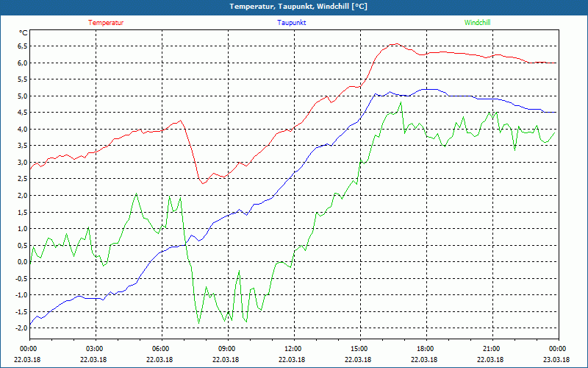Click the 06:00 time axis label

point(160,349)
